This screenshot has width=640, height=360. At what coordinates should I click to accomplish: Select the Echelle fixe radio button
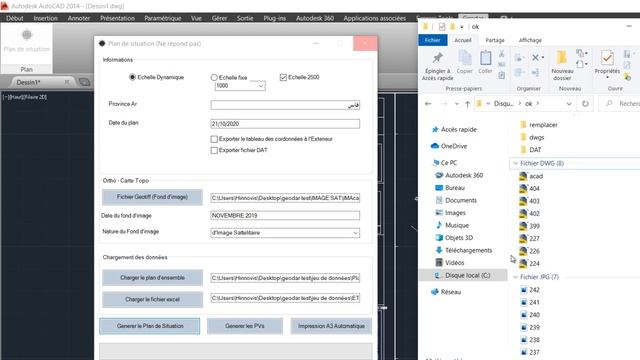click(x=214, y=77)
